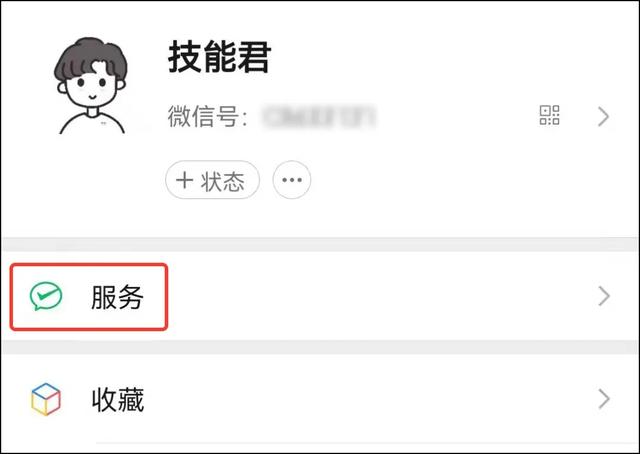The image size is (640, 454).
Task: Tap empty middle area of 收藏 row
Action: click(367, 399)
